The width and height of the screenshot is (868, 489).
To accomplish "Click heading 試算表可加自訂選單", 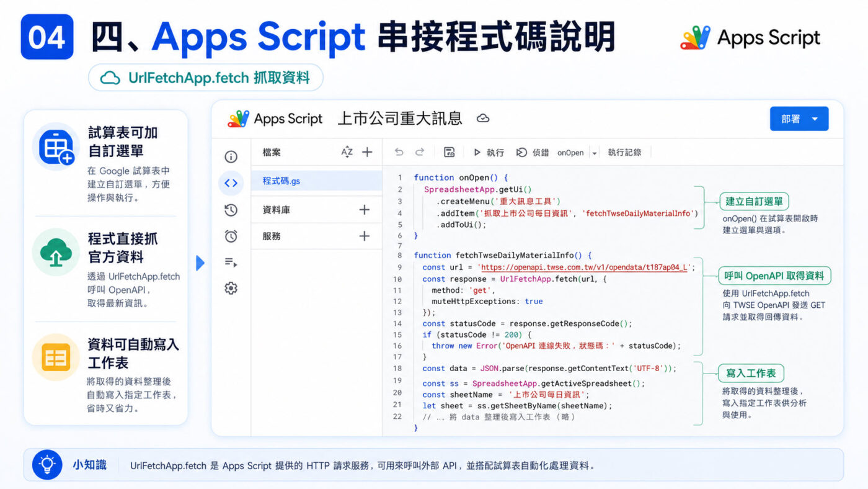I will coord(123,141).
